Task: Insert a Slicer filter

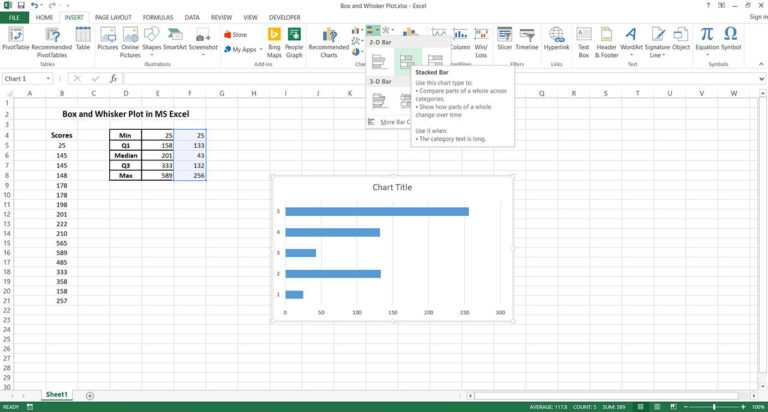Action: coord(504,39)
